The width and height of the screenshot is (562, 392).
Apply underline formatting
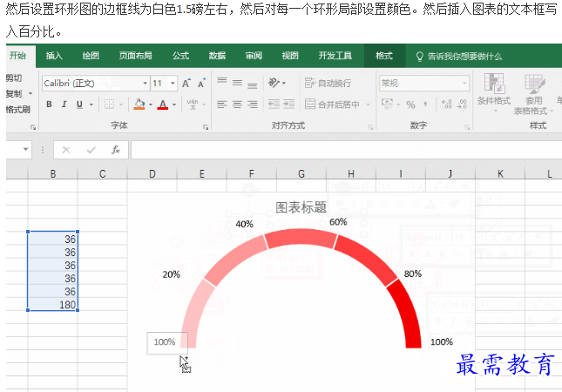pyautogui.click(x=79, y=105)
